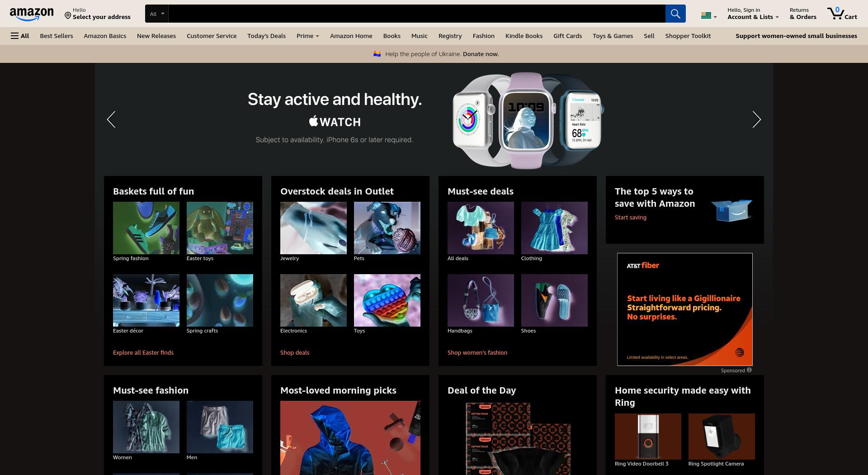Open Shopper Toolkit

pos(688,36)
